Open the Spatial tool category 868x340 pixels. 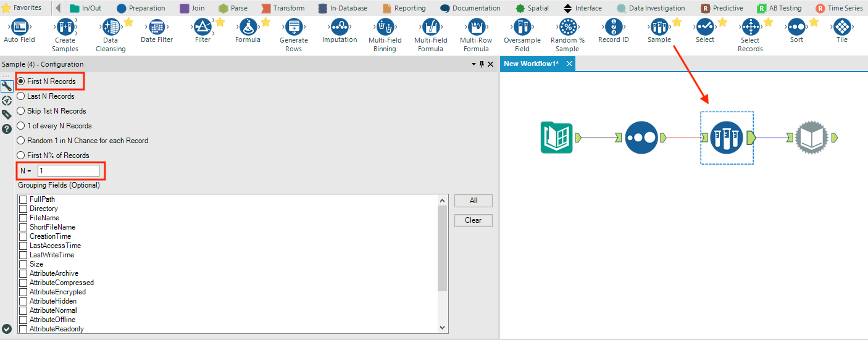point(532,8)
